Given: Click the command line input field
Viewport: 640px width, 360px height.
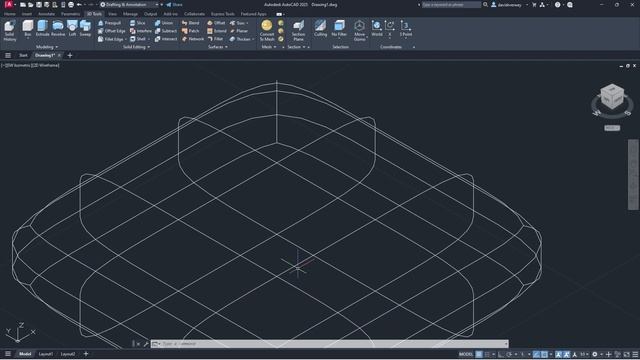Looking at the screenshot, I should click(x=330, y=344).
